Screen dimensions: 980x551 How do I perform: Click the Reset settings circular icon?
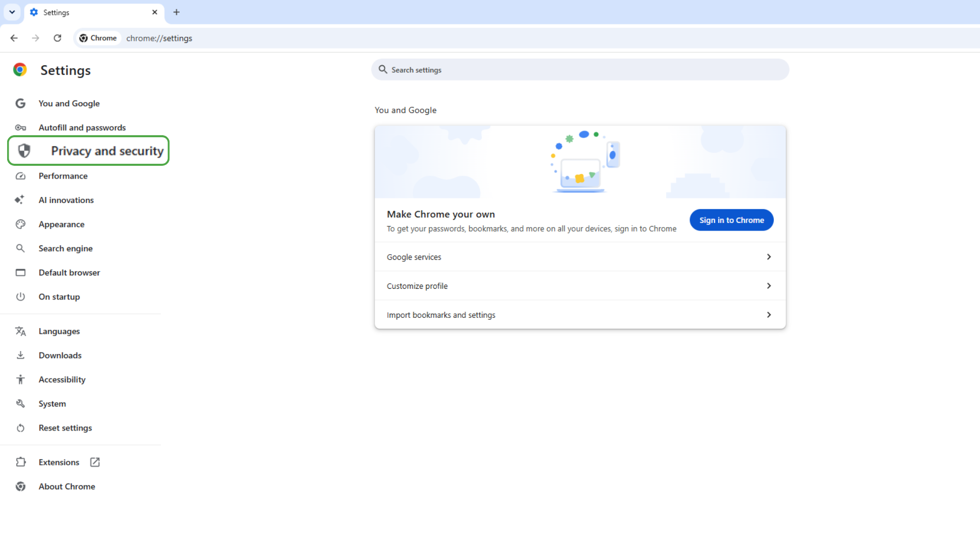pos(20,428)
